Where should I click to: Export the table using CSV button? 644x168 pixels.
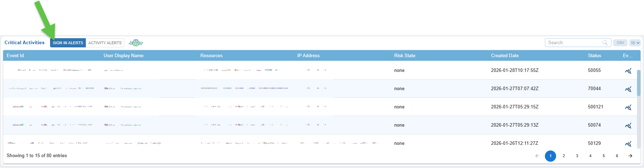point(620,43)
